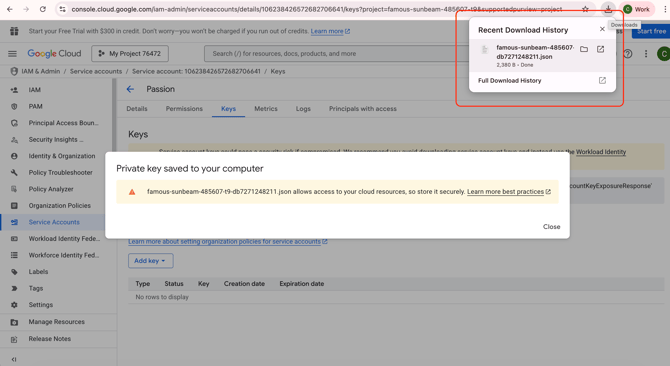Image resolution: width=670 pixels, height=366 pixels.
Task: Click the Principal Access Boundary sidebar icon
Action: [x=14, y=123]
